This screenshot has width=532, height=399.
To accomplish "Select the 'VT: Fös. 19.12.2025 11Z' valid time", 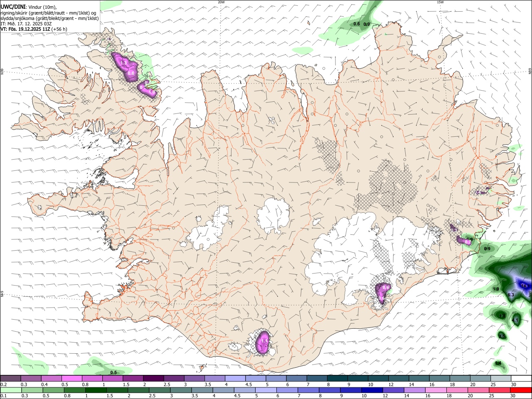I will (x=25, y=29).
